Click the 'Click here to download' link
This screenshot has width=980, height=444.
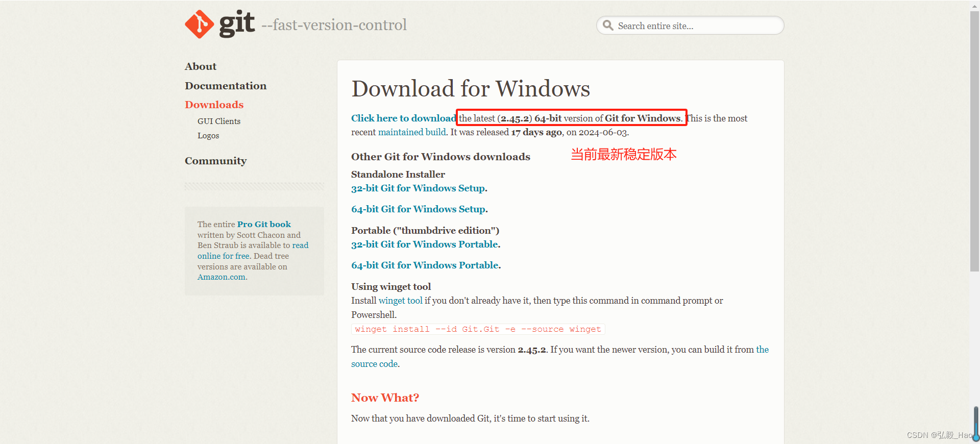tap(403, 118)
